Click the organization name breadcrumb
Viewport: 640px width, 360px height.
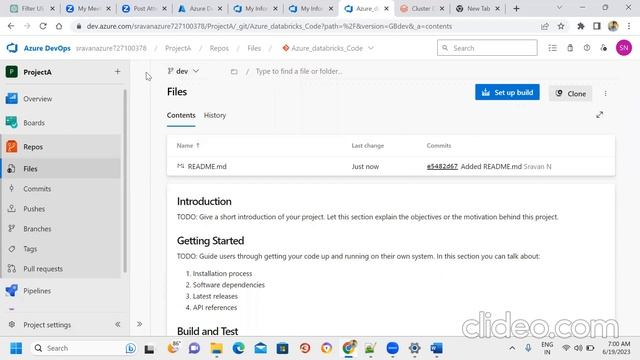[111, 48]
